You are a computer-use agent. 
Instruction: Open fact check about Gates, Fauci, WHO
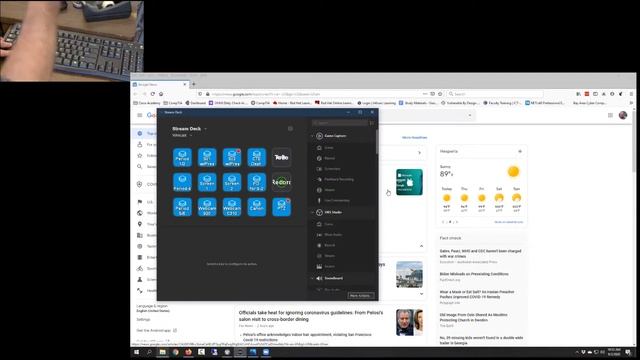(480, 253)
